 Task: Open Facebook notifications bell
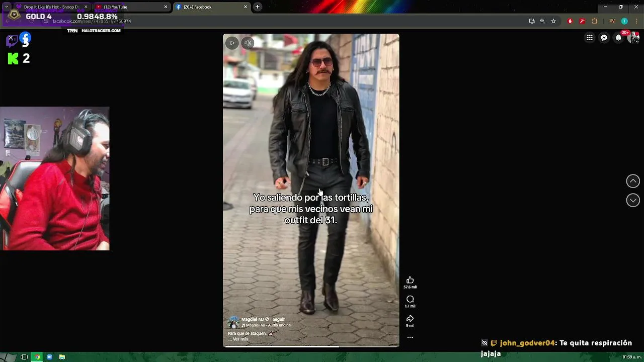[x=619, y=38]
